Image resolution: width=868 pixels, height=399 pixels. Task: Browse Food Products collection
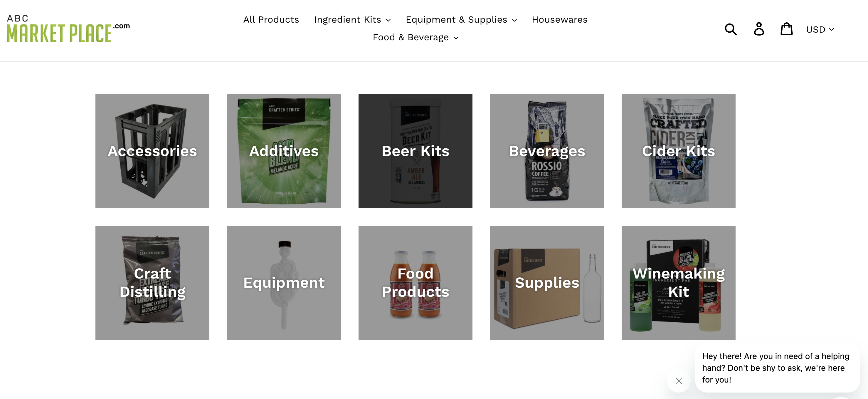coord(415,282)
